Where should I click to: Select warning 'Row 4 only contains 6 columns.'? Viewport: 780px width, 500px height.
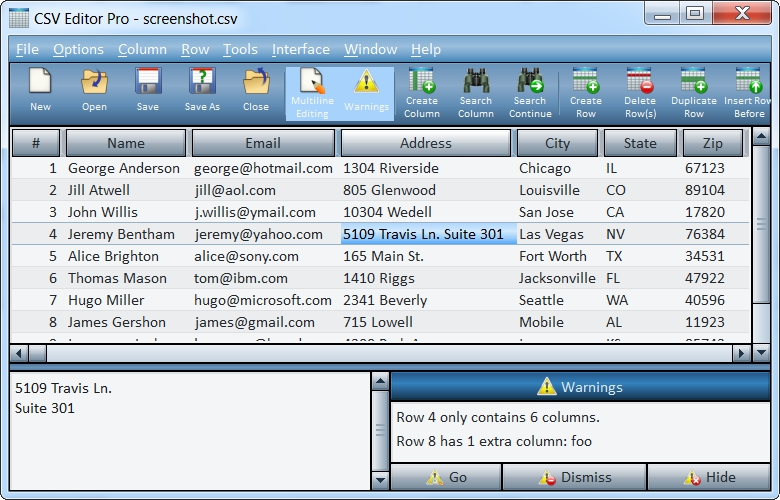498,417
